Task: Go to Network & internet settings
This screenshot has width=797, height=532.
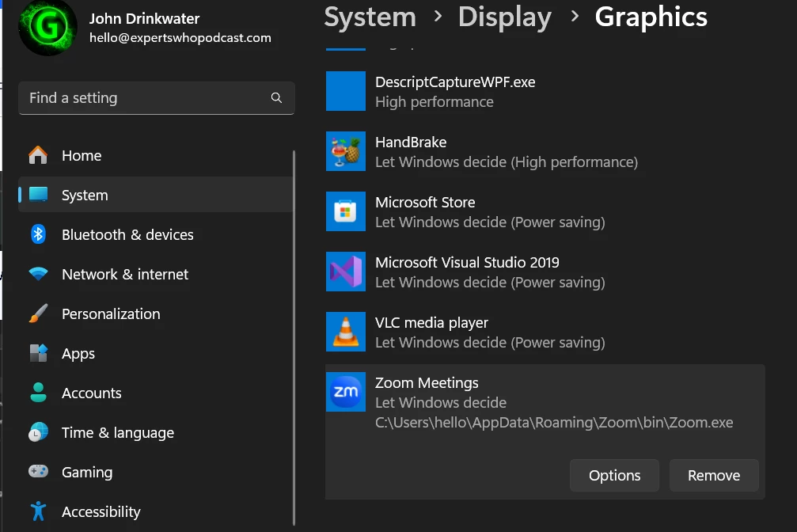Action: click(x=156, y=274)
